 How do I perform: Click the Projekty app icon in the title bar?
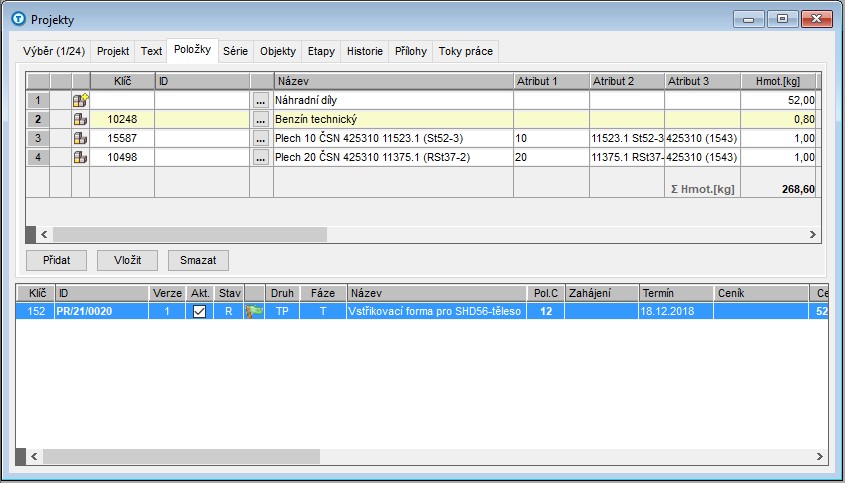pos(19,19)
